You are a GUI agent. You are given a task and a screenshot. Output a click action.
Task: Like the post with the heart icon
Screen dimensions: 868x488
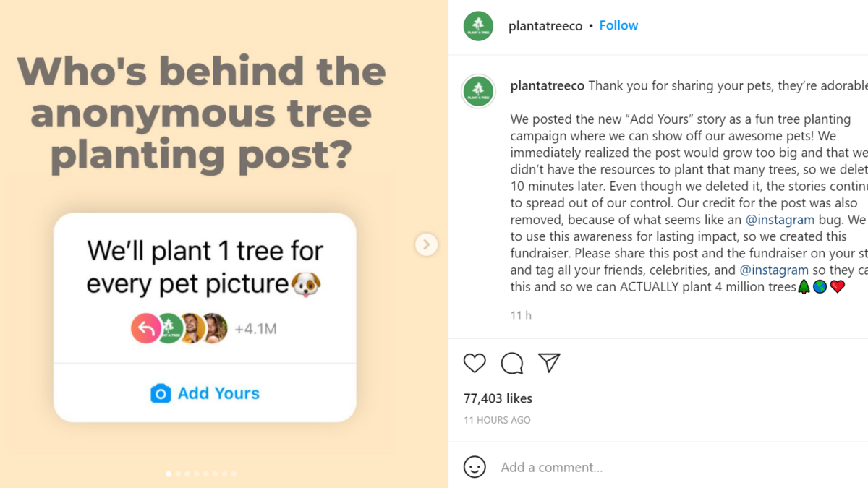475,363
